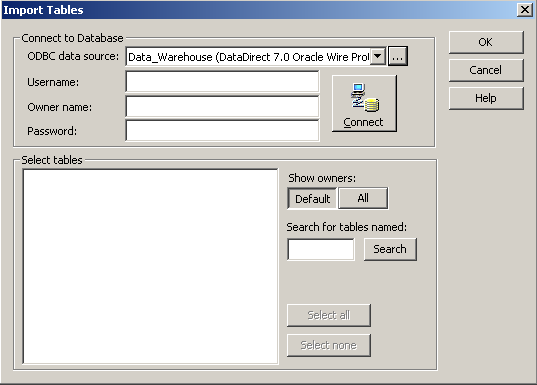Click the ellipsis browse button beside data source

click(398, 56)
